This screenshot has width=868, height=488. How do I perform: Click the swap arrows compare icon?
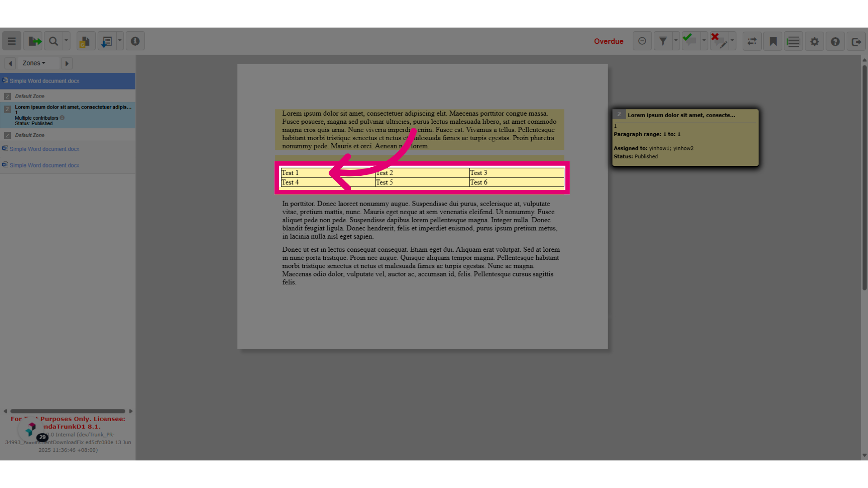point(752,41)
